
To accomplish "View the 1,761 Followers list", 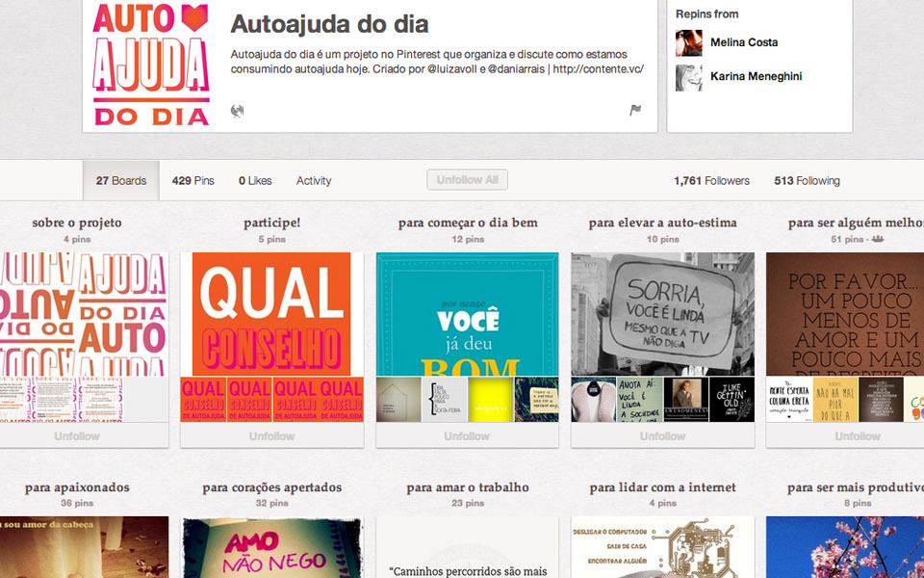I will click(711, 181).
